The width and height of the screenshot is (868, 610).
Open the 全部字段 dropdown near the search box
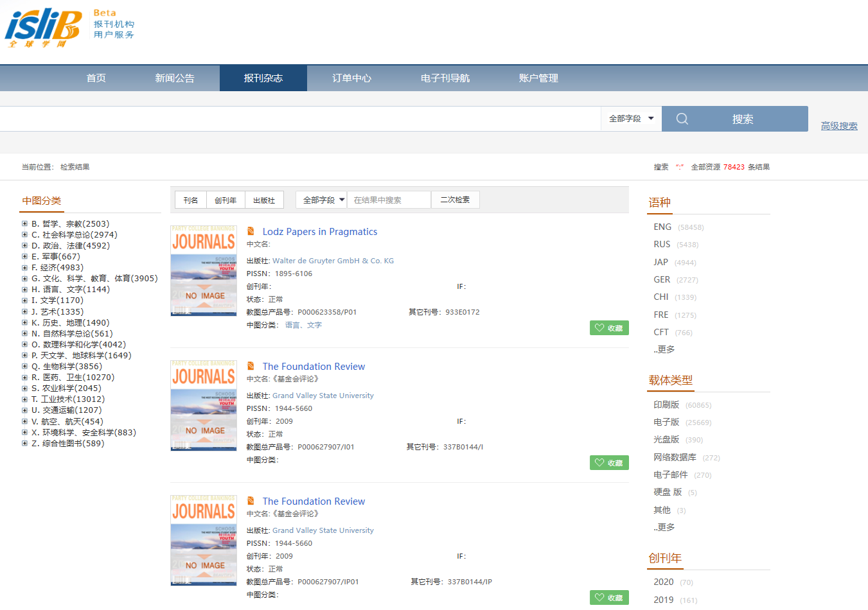pos(631,119)
